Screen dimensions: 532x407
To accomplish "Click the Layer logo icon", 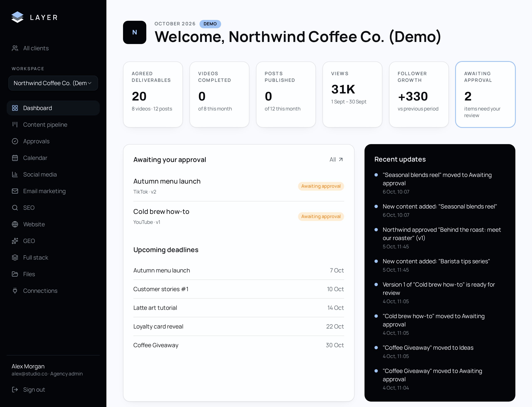I will (17, 17).
